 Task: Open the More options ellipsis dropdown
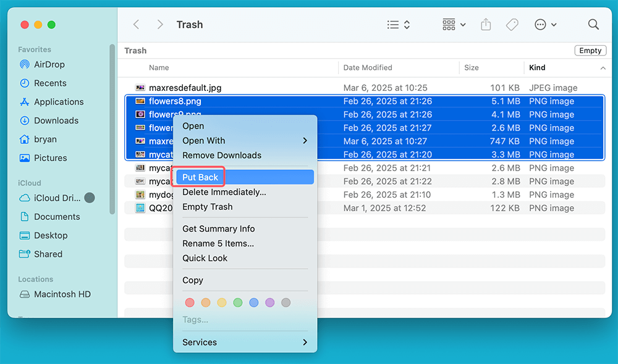[x=544, y=24]
